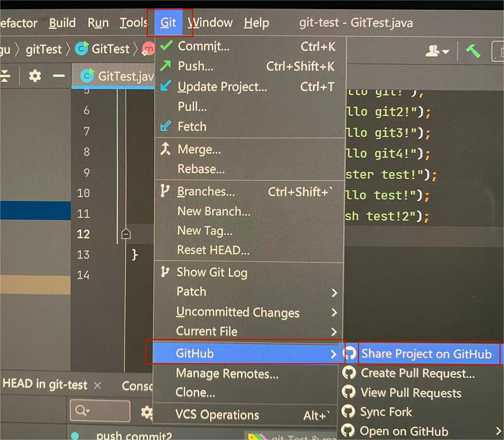
Task: Choose Commit... from the Git menu
Action: coord(250,47)
